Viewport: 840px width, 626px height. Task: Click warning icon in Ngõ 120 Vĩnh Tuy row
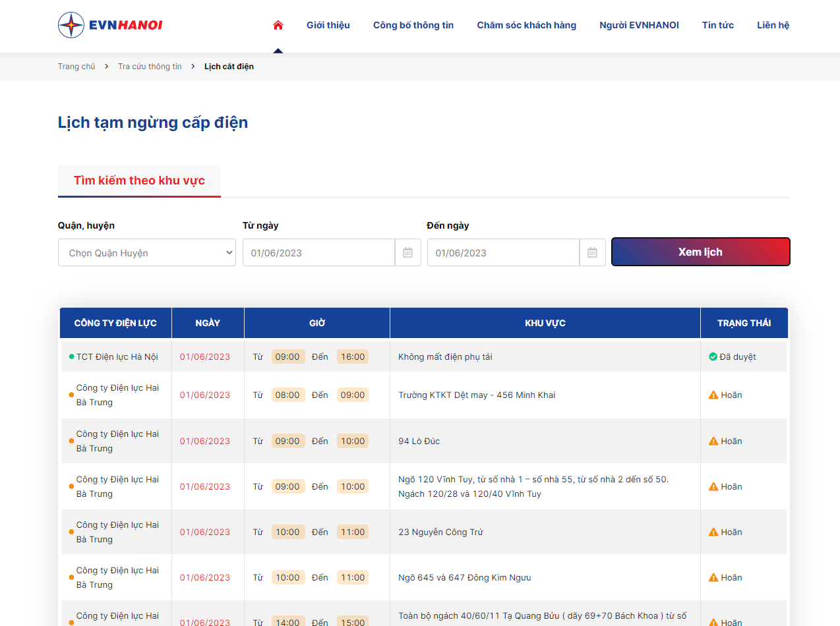[x=713, y=486]
